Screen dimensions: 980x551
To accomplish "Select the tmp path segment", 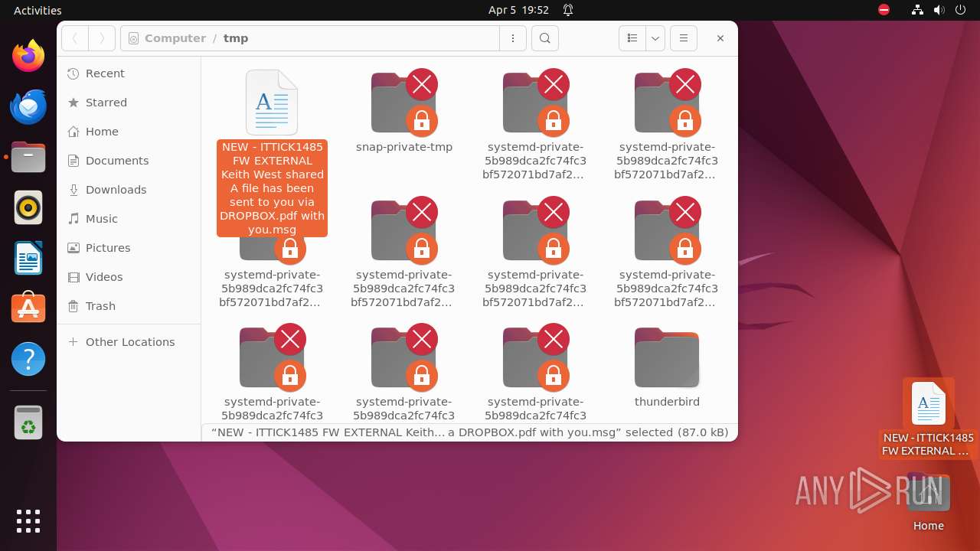I will click(x=236, y=38).
